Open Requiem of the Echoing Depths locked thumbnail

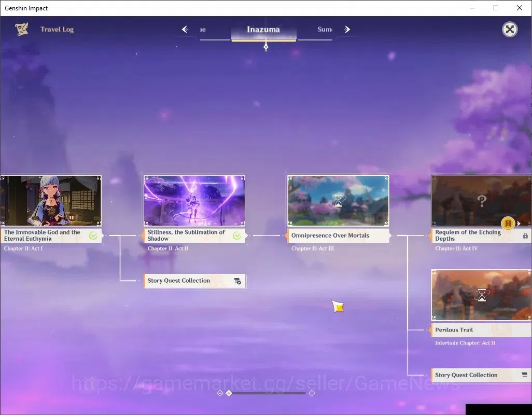pos(482,201)
